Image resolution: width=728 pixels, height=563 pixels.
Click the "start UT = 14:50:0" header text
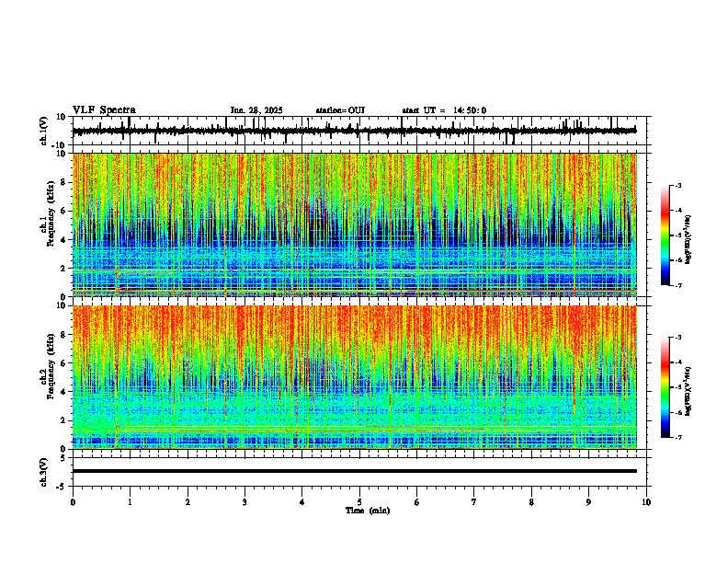tap(444, 110)
